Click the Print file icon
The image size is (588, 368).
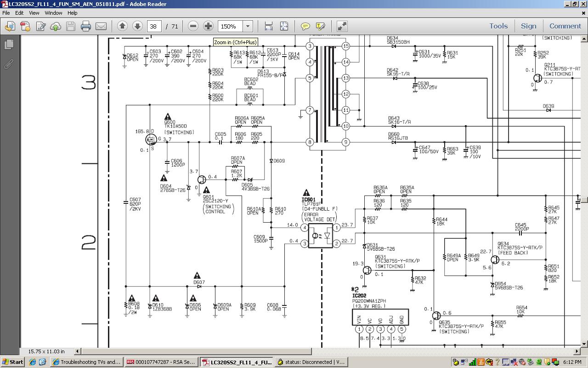point(86,26)
